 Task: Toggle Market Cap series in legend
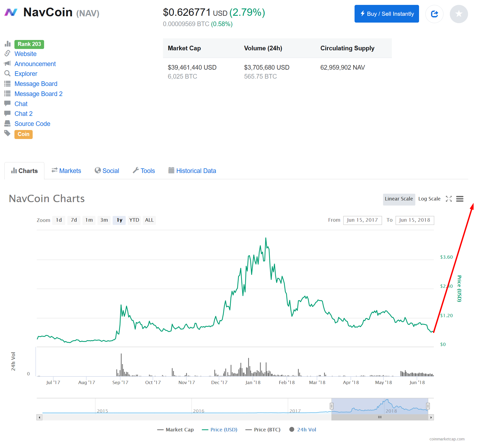pyautogui.click(x=176, y=430)
